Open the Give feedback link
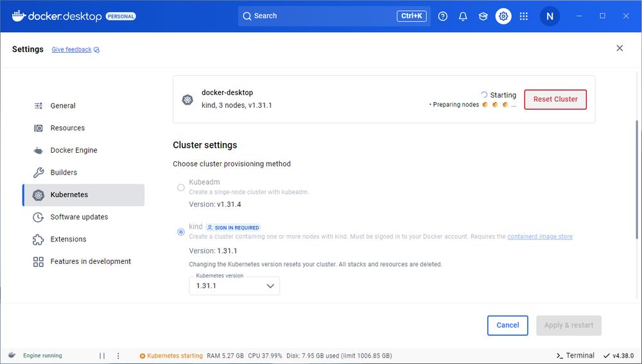This screenshot has width=642, height=364. click(x=72, y=49)
